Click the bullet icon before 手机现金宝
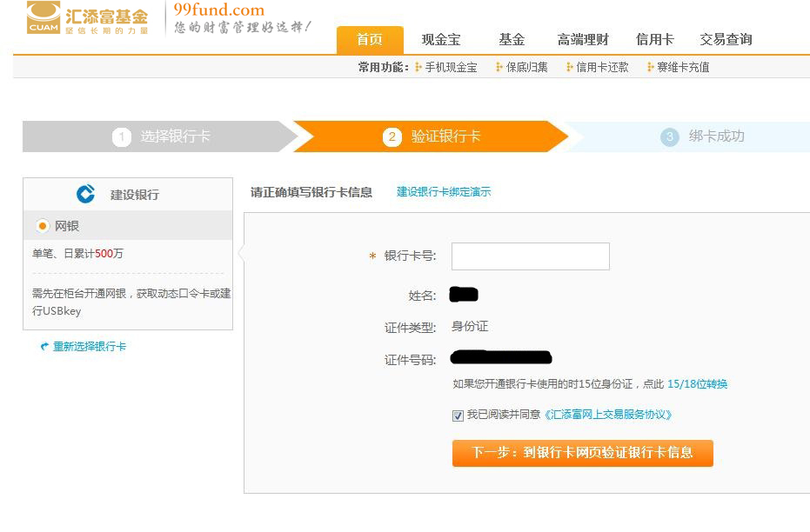The image size is (810, 532). [418, 67]
